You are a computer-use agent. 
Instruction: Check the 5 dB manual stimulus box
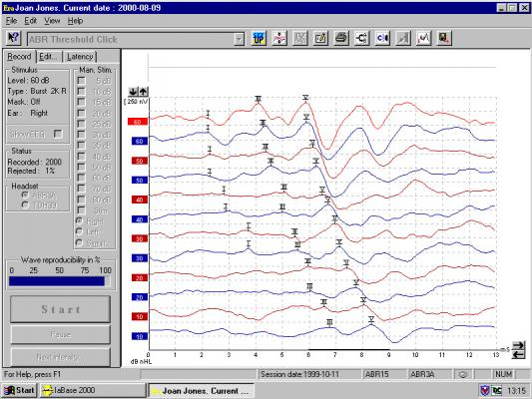click(81, 81)
